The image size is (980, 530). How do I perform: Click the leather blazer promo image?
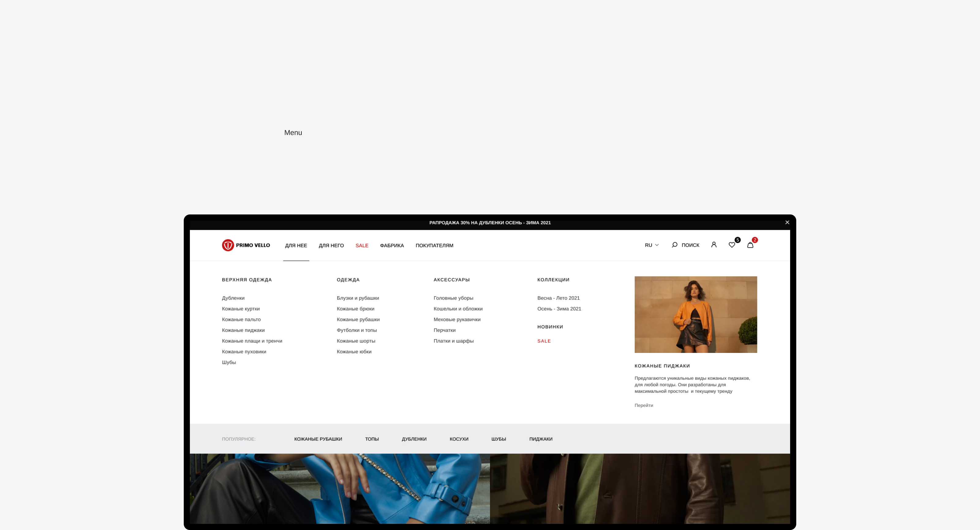pyautogui.click(x=695, y=314)
